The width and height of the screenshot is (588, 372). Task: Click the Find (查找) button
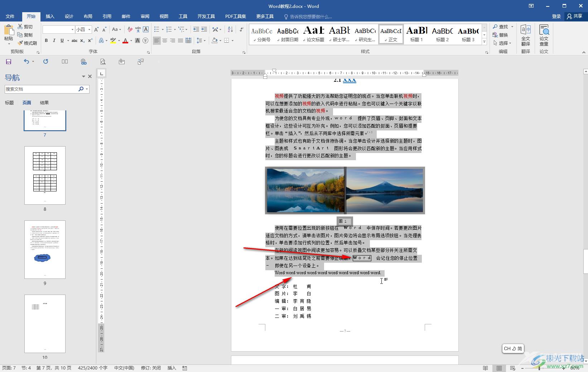(501, 27)
